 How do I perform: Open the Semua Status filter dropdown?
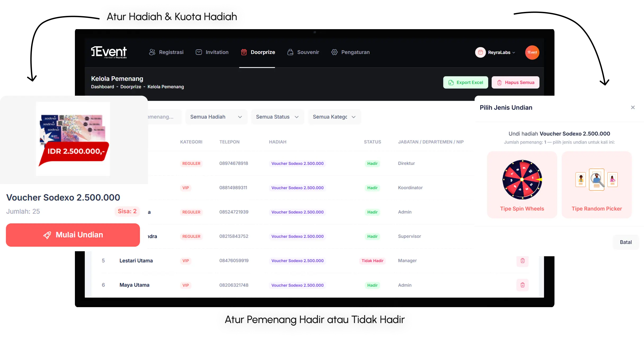[277, 117]
